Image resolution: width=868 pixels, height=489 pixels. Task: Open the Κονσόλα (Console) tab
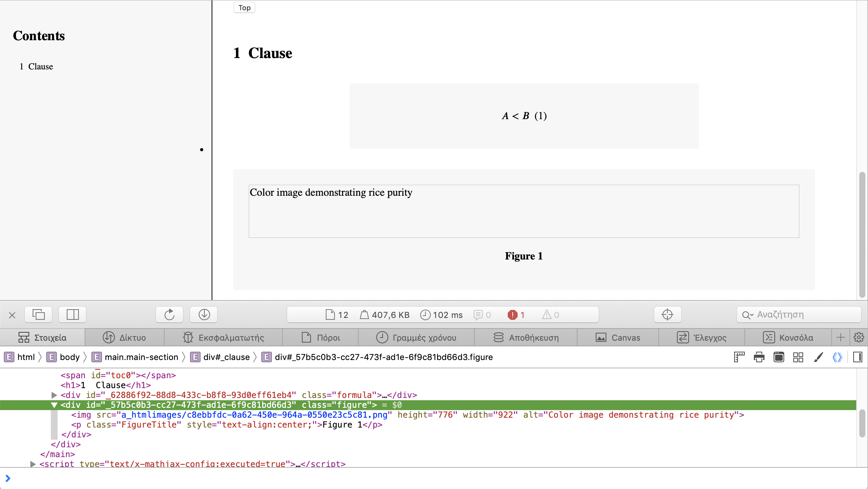pyautogui.click(x=788, y=337)
